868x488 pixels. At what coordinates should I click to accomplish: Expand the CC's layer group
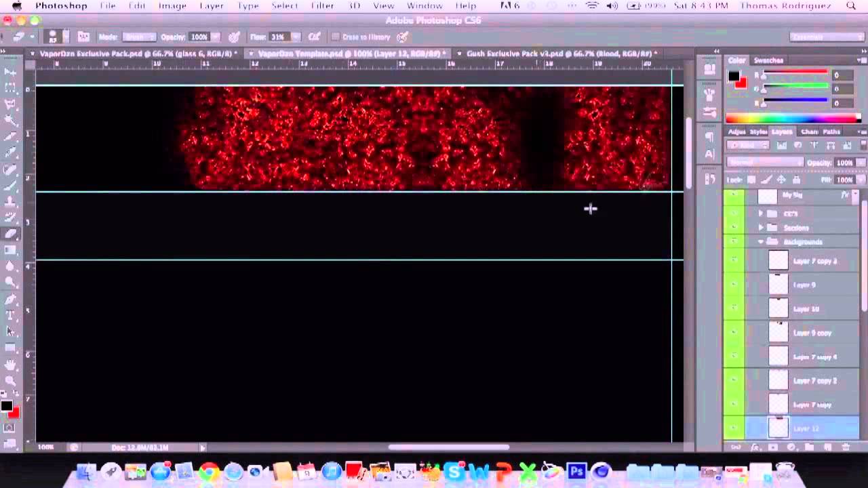pyautogui.click(x=761, y=213)
